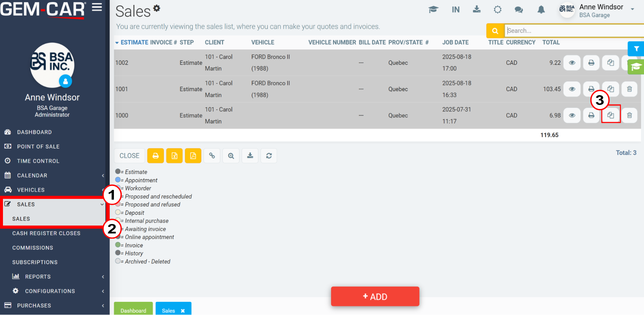This screenshot has height=315, width=644.
Task: Click the green Invoice legend dot
Action: (x=118, y=245)
